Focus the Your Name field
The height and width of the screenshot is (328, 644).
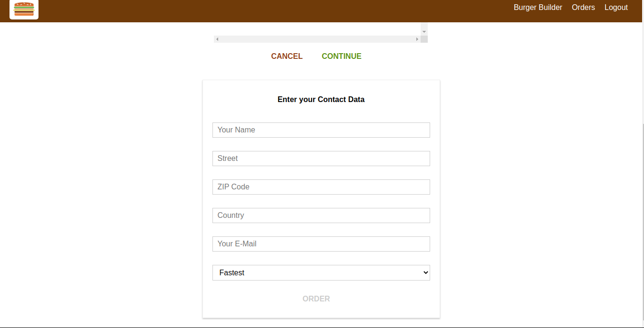coord(321,130)
